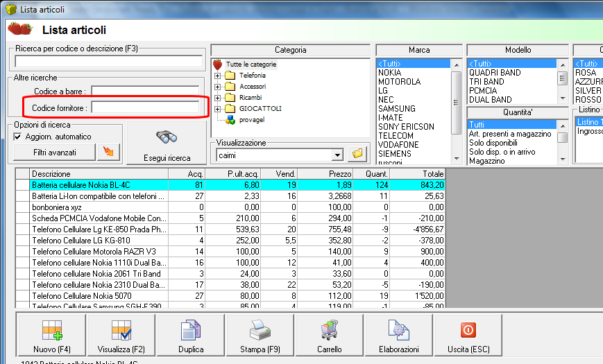Click the Visualizza (F2) button

121,335
